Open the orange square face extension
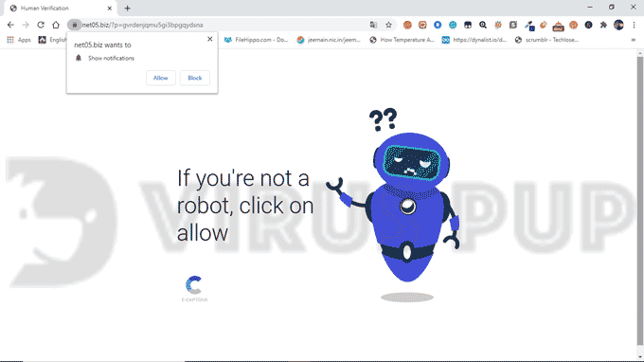 [422, 25]
